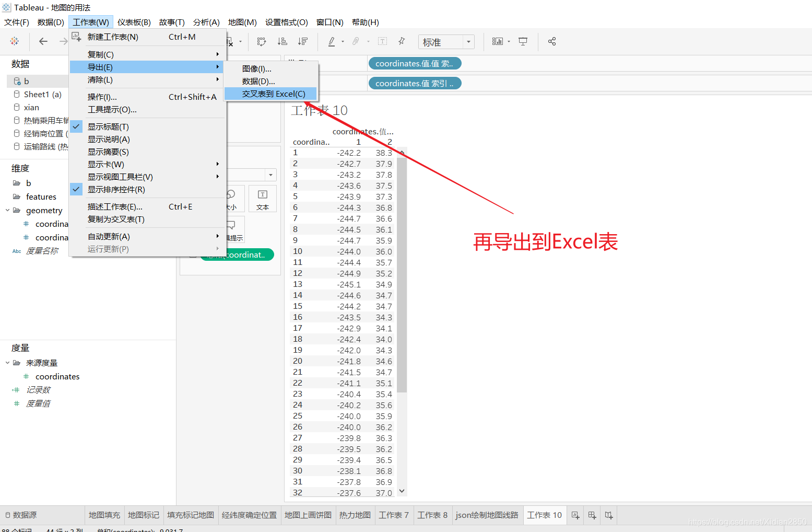Click the back (undo) arrow in toolbar
Image resolution: width=812 pixels, height=532 pixels.
[43, 41]
